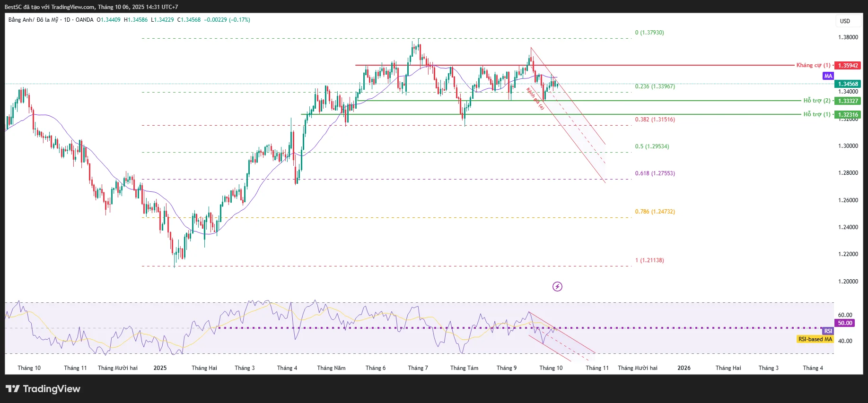
Task: Click the 0.5 (1.29534) Fibonacci label
Action: (652, 146)
